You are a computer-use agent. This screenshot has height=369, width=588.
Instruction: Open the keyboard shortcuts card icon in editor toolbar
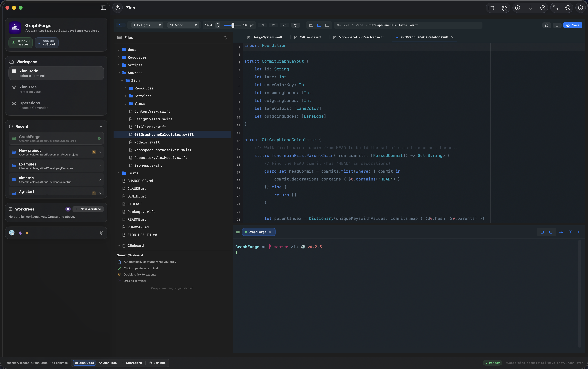point(284,25)
